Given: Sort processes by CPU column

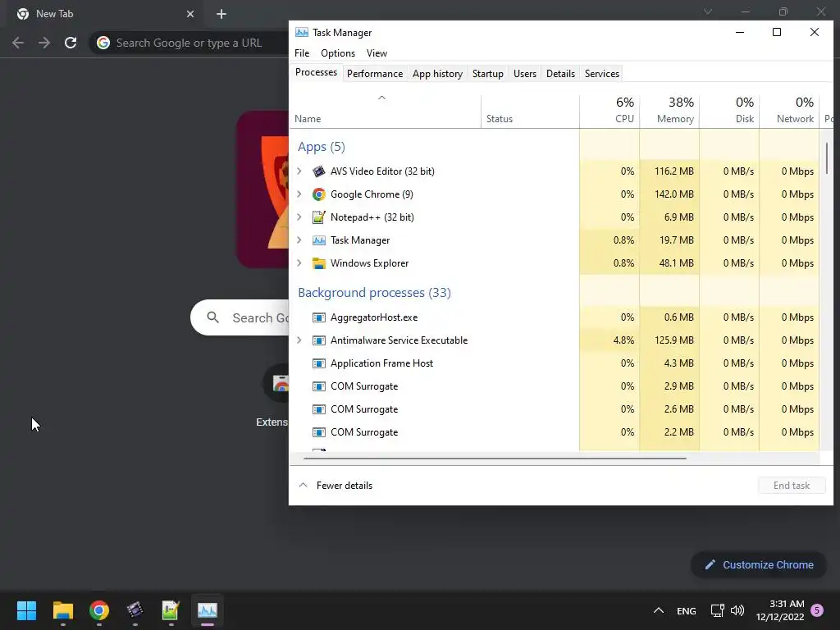Looking at the screenshot, I should pos(609,111).
